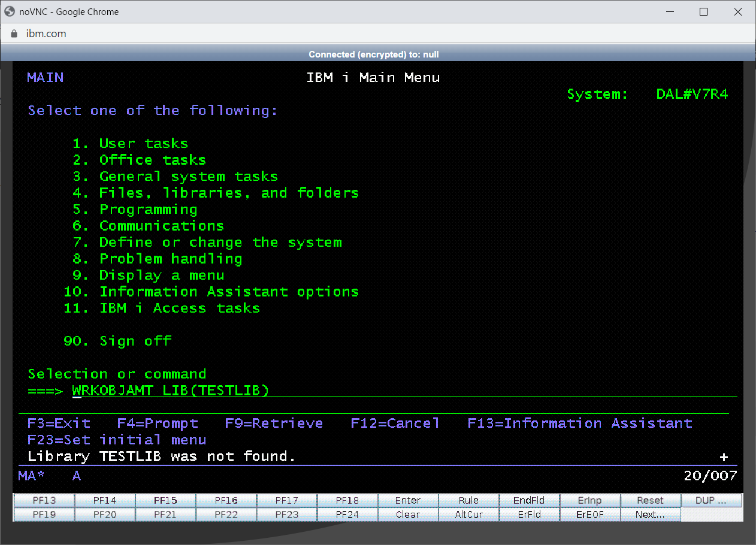Click the PF16 key button

(x=226, y=501)
